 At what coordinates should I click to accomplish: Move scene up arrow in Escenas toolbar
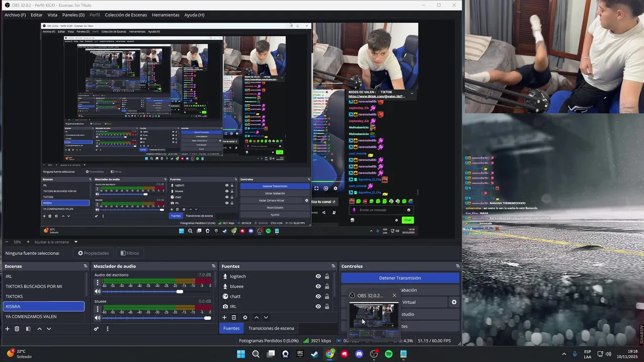(x=39, y=329)
